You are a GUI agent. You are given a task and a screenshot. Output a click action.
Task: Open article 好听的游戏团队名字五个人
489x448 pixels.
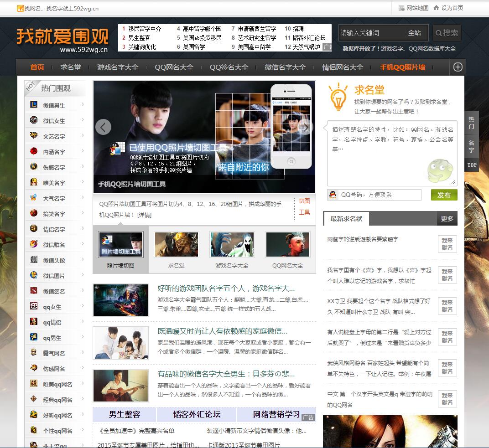[226, 288]
